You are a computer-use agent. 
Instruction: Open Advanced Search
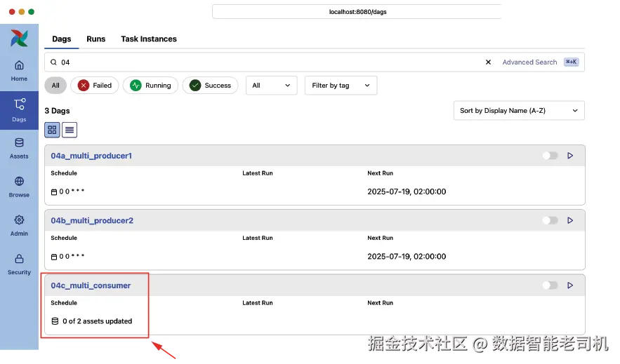click(x=529, y=62)
